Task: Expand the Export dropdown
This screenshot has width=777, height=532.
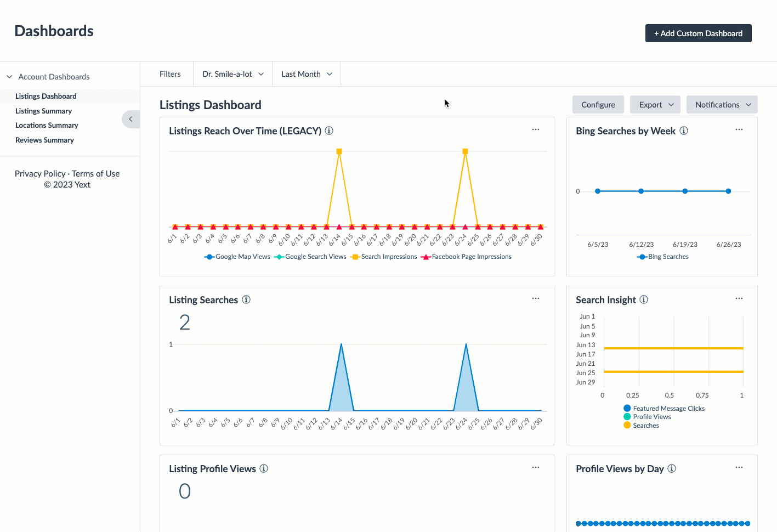Action: pyautogui.click(x=655, y=105)
